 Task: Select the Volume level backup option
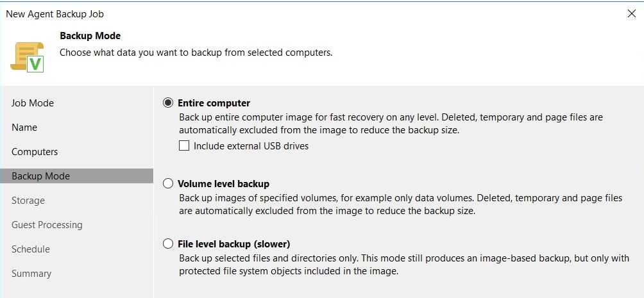tap(168, 183)
